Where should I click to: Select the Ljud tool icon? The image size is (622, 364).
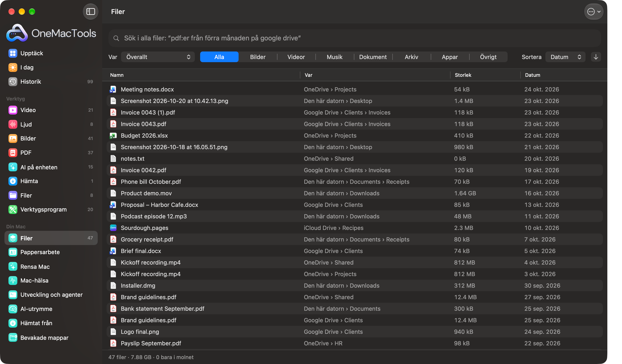click(x=13, y=124)
